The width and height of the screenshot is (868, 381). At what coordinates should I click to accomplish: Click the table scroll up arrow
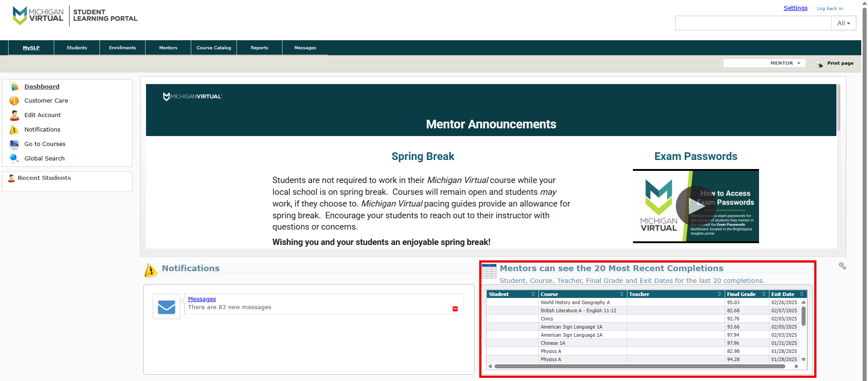pos(803,302)
